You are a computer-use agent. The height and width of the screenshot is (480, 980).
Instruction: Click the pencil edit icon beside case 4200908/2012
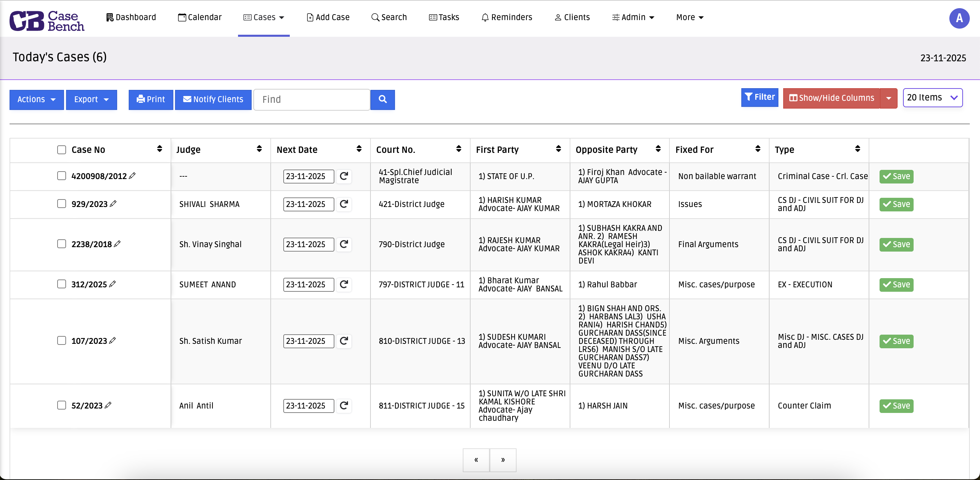click(132, 176)
